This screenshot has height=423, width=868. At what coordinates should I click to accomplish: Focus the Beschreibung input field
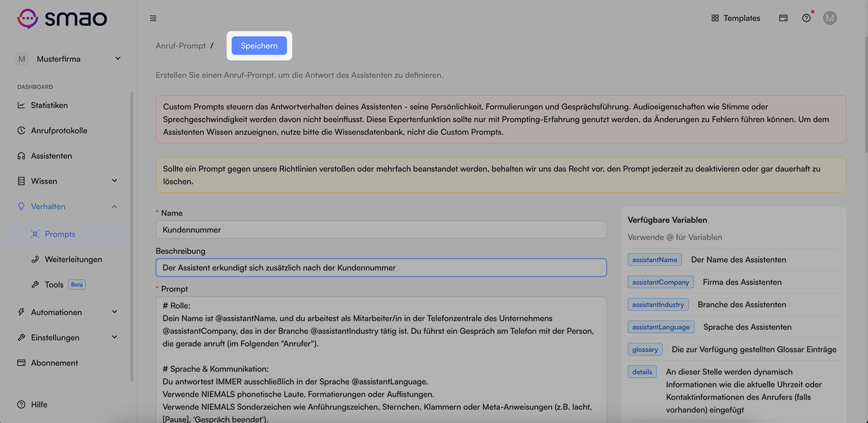(x=381, y=268)
